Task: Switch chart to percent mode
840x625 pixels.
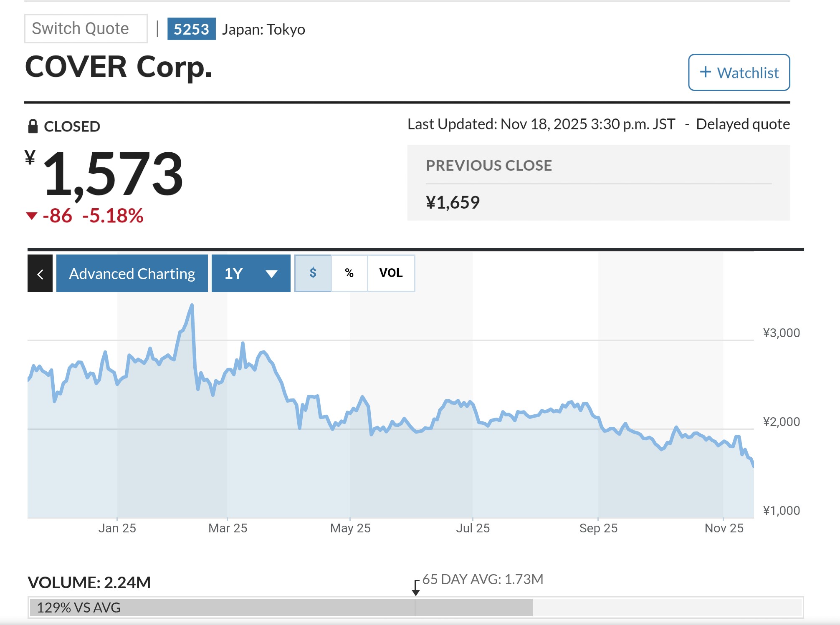Action: point(349,273)
